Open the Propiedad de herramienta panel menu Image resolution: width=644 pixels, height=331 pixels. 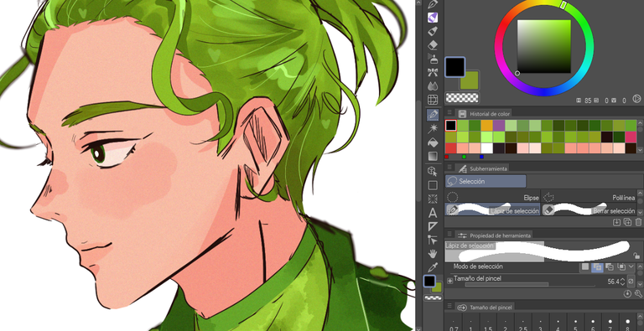tap(449, 235)
